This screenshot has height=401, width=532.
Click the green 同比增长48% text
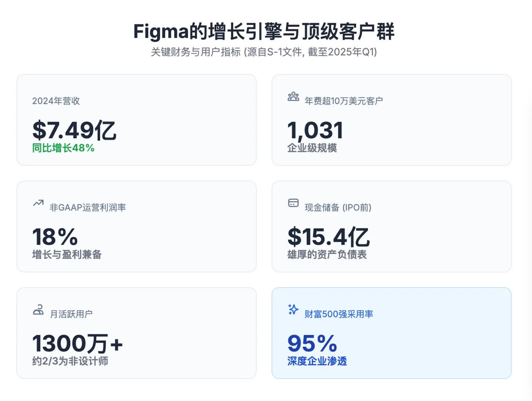click(63, 148)
